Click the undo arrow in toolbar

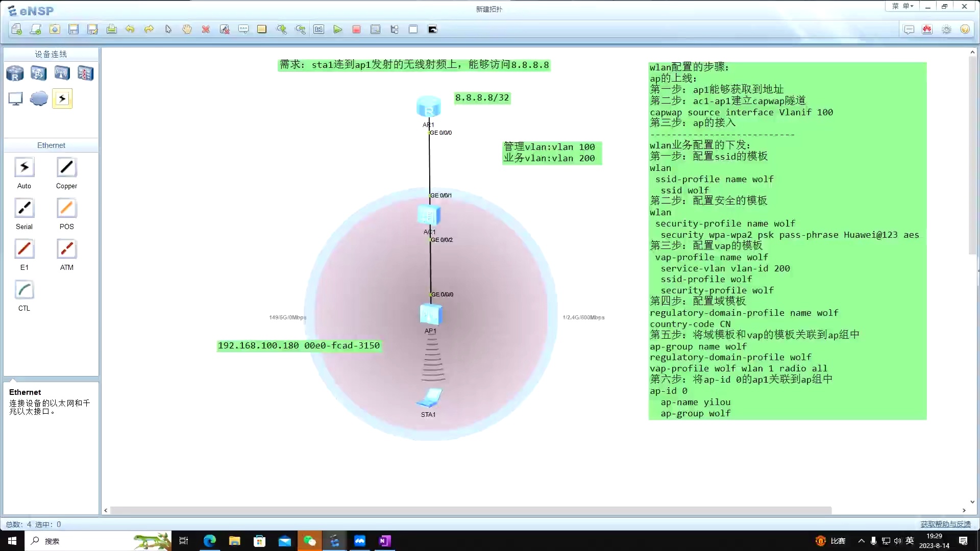click(x=130, y=30)
